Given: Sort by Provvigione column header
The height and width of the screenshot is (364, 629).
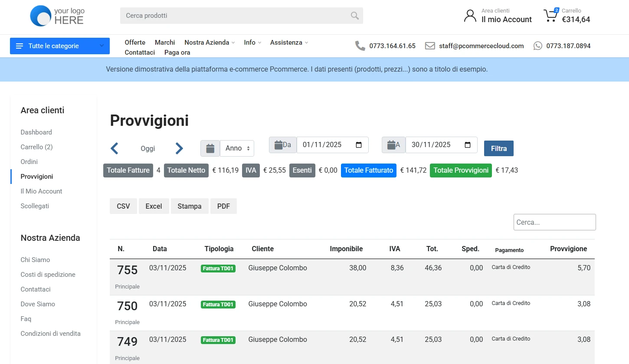Looking at the screenshot, I should 568,249.
